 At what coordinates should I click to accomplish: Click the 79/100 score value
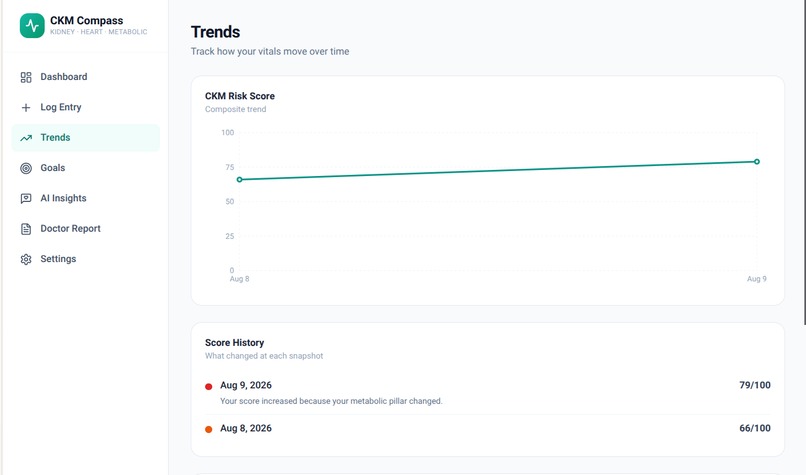click(x=755, y=385)
